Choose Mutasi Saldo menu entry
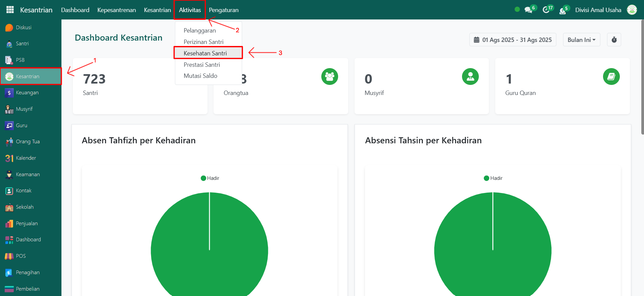The height and width of the screenshot is (296, 644). pyautogui.click(x=200, y=76)
